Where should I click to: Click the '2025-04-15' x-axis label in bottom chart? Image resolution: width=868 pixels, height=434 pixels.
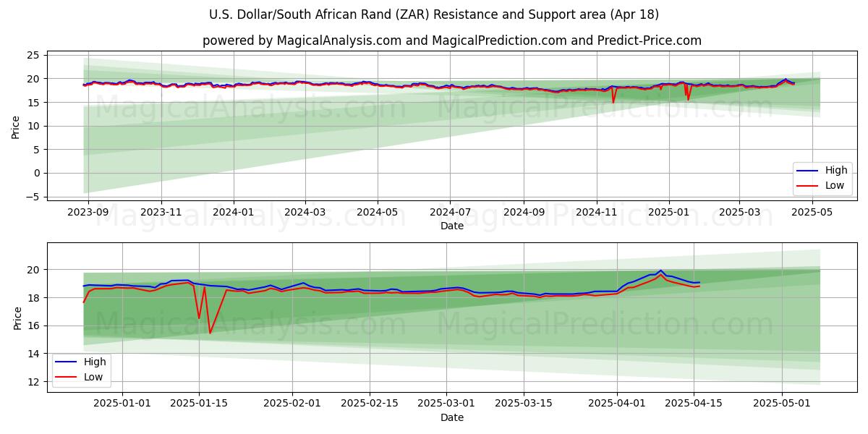coord(694,404)
